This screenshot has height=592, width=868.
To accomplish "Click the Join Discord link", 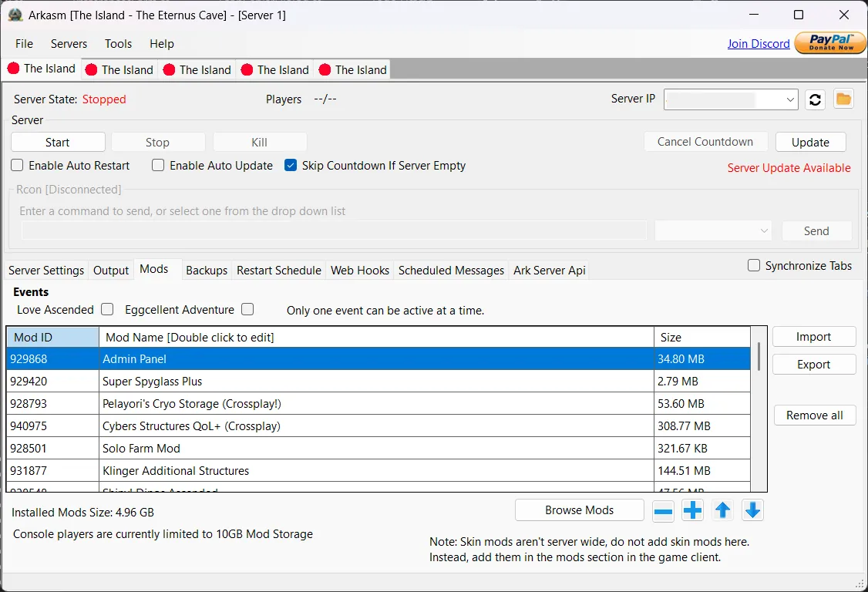I will click(759, 44).
